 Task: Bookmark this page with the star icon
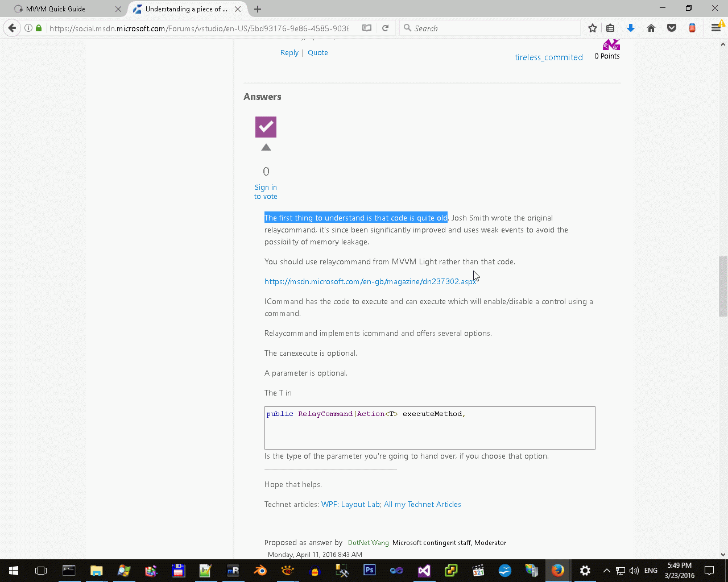593,28
